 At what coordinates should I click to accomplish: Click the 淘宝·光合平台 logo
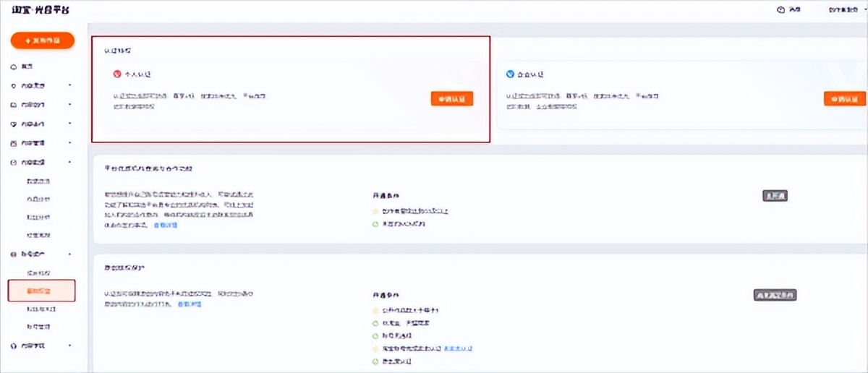(41, 11)
